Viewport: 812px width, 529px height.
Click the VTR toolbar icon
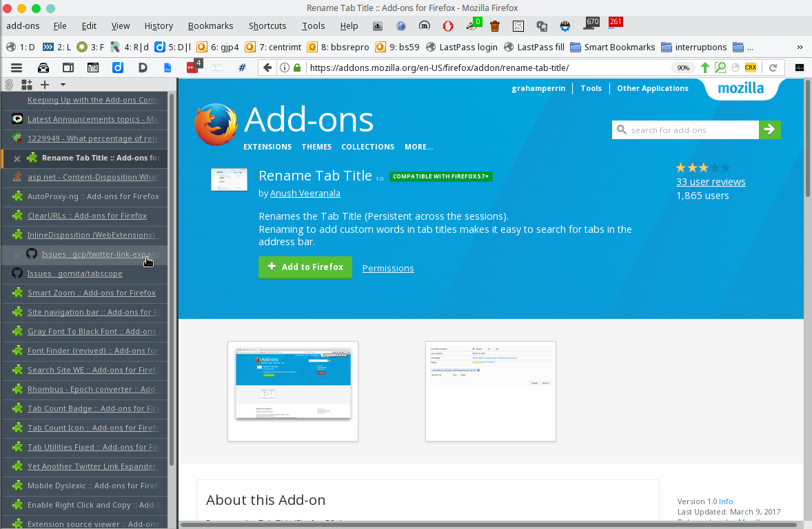click(92, 68)
